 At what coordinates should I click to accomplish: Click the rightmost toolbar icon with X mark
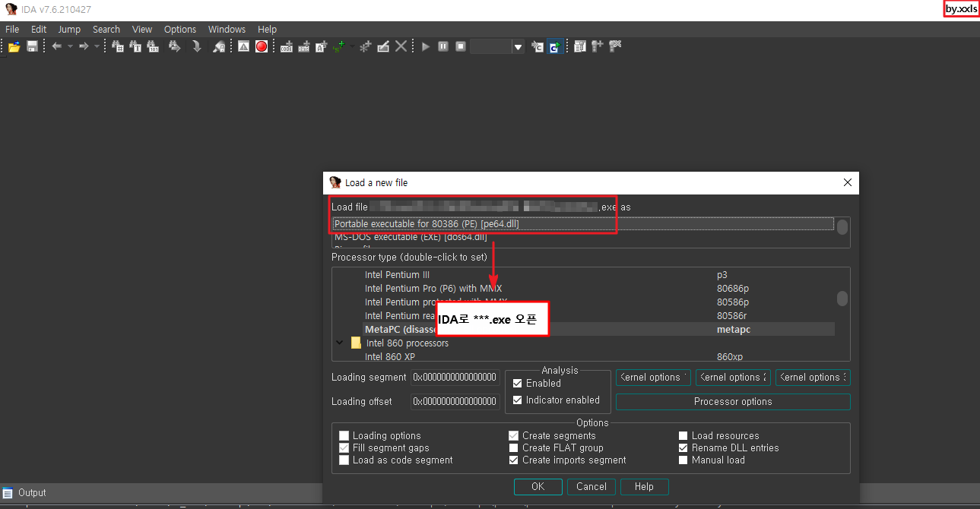point(616,46)
